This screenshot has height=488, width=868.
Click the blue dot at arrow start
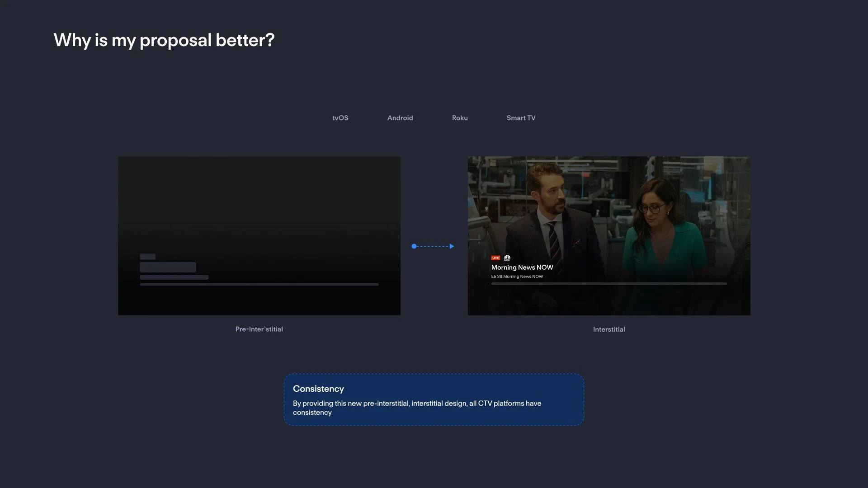(x=414, y=246)
